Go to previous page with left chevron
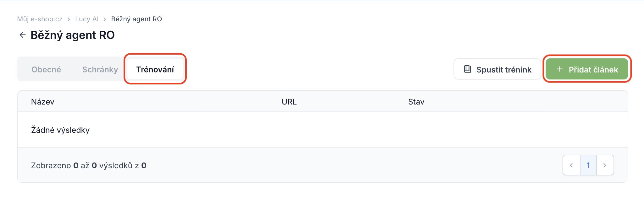The width and height of the screenshot is (644, 204). point(571,165)
